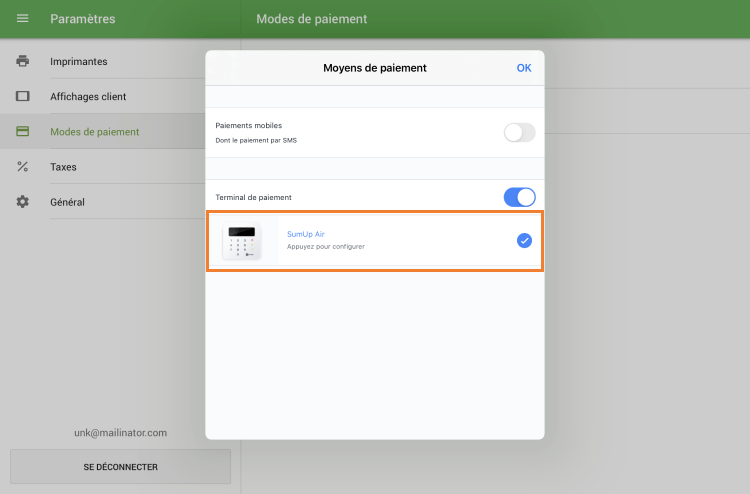750x494 pixels.
Task: Click the 'Moyens de paiement' dialog title
Action: [x=375, y=68]
